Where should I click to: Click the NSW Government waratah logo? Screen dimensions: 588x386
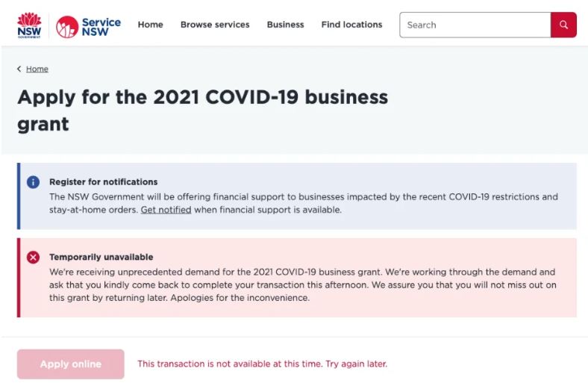click(29, 25)
